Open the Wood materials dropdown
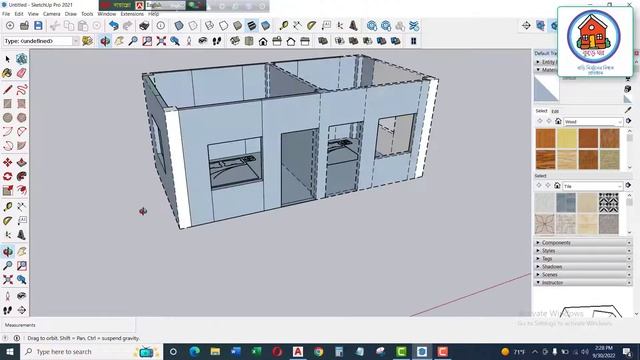640x360 pixels. 593,122
